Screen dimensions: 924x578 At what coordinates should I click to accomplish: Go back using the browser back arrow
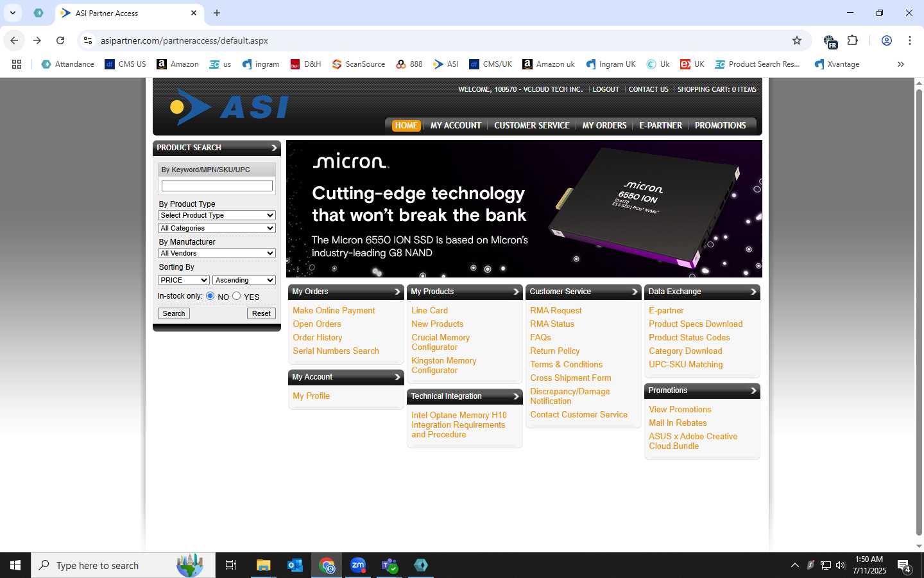pos(14,40)
